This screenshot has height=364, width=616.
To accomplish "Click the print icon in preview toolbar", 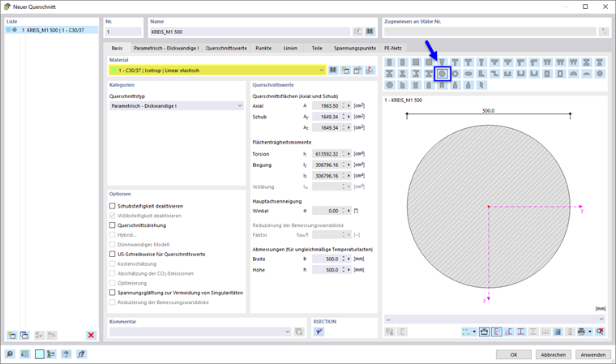I will 581,332.
